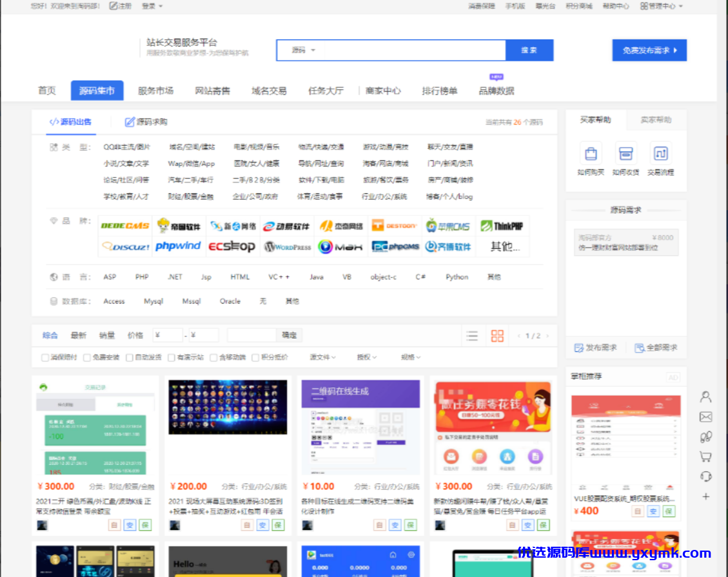This screenshot has width=728, height=577.
Task: Filter category by 财经/股票/金融
Action: coord(191,197)
